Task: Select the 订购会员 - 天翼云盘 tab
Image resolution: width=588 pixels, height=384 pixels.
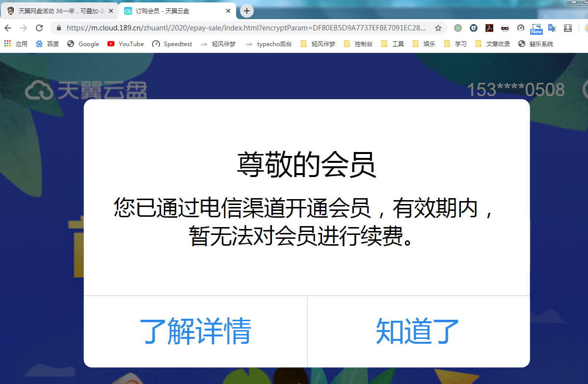Action: point(177,11)
